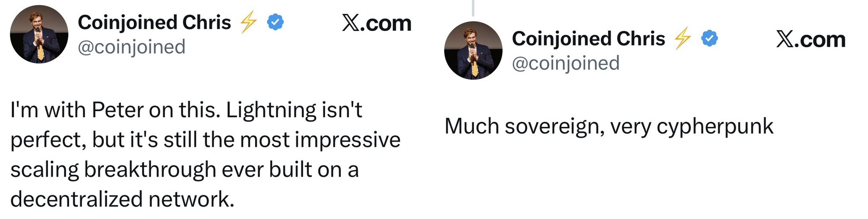Viewport: 868px width, 219px height.
Task: Click the thread connector line above right avatar
Action: point(473,8)
